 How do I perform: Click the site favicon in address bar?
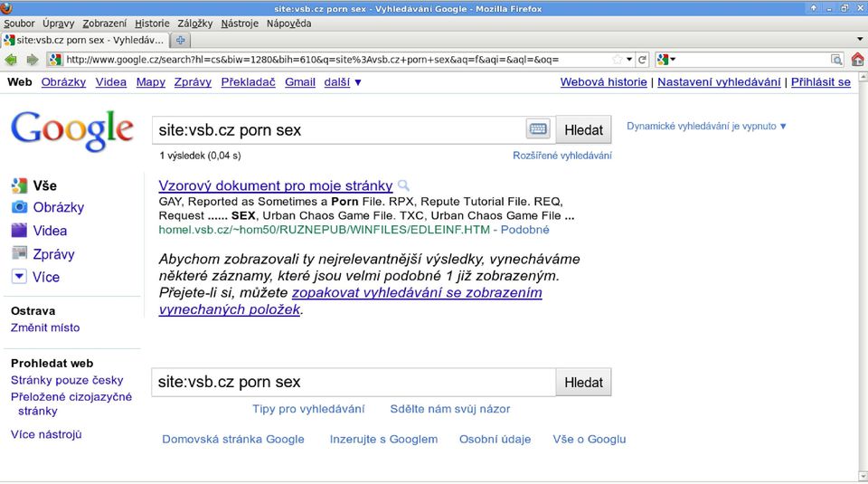(x=55, y=59)
